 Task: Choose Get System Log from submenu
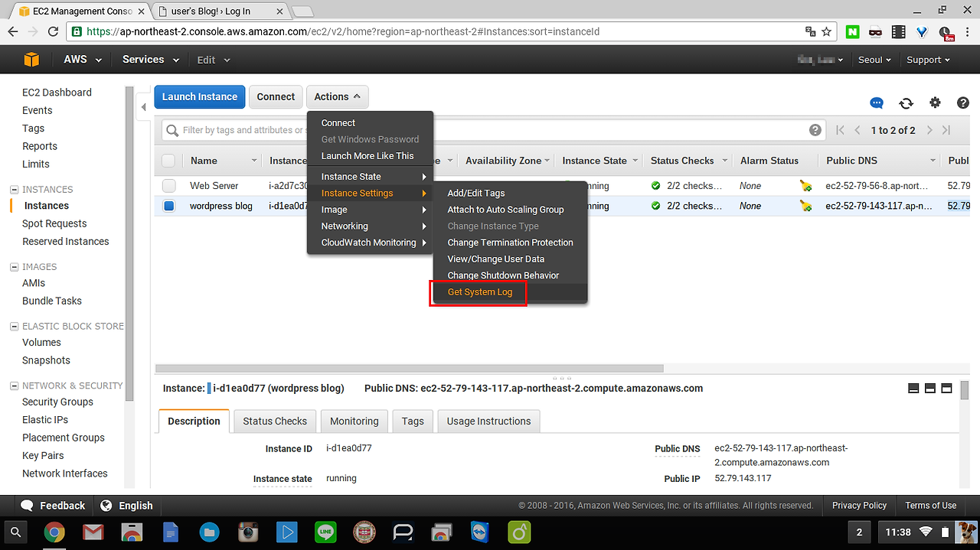tap(479, 292)
